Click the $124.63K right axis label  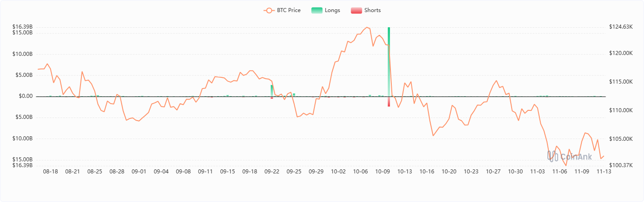621,27
